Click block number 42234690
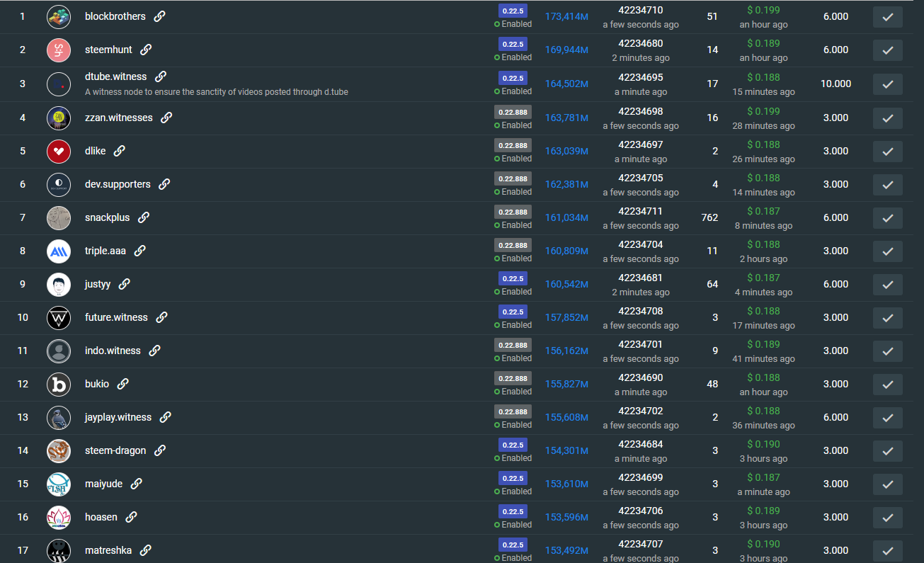 click(641, 377)
